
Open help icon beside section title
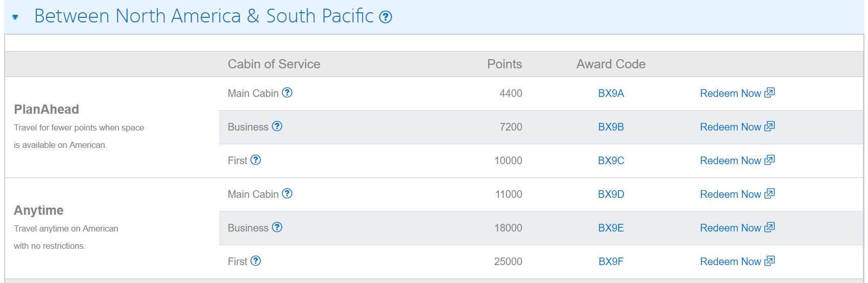(385, 17)
